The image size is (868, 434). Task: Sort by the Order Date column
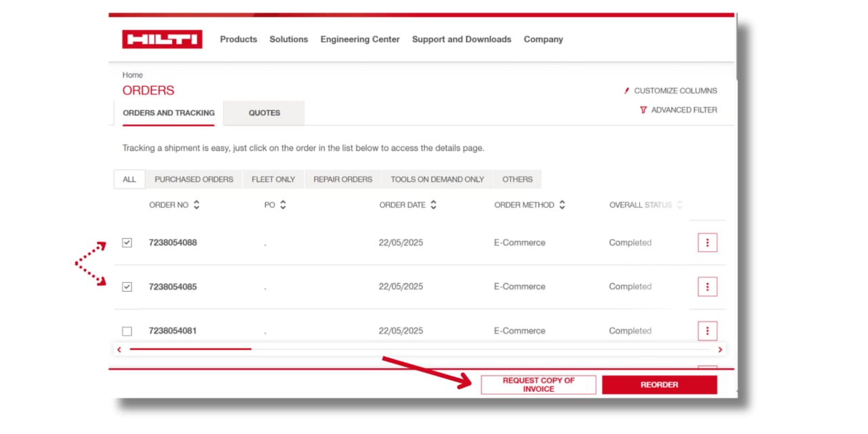tap(433, 205)
